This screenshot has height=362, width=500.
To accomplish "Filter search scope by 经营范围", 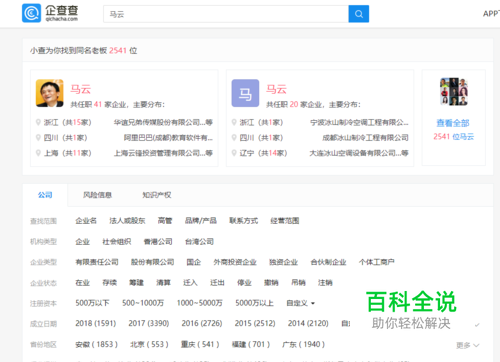I will click(285, 221).
